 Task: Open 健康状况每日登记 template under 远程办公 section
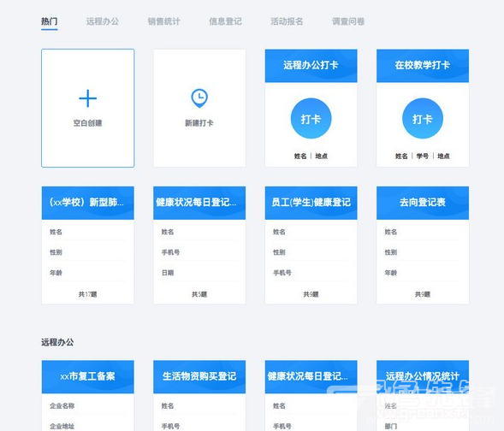point(311,376)
